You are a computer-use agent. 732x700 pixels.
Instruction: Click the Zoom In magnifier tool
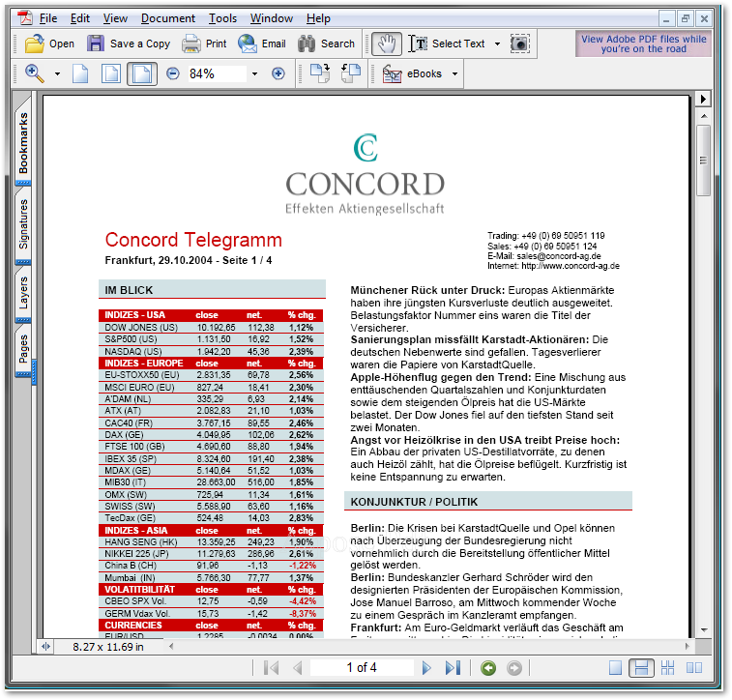pyautogui.click(x=35, y=73)
